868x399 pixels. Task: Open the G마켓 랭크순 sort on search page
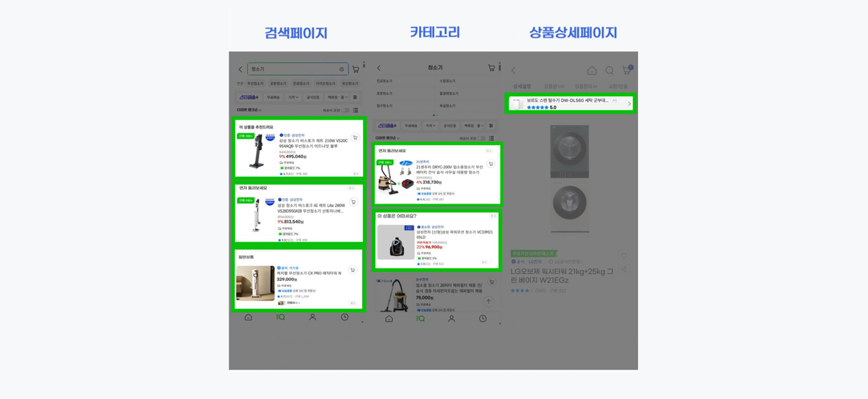(249, 110)
